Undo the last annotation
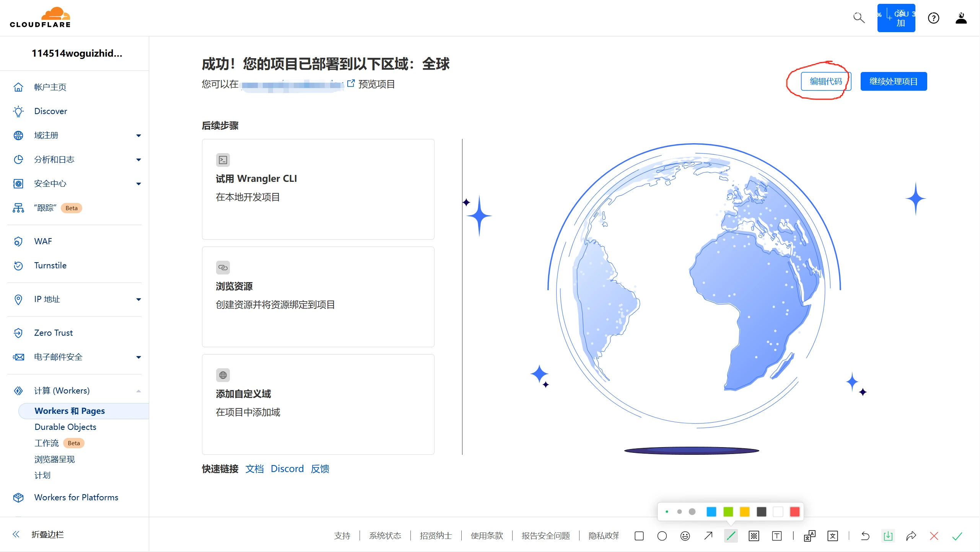The width and height of the screenshot is (980, 552). [865, 536]
